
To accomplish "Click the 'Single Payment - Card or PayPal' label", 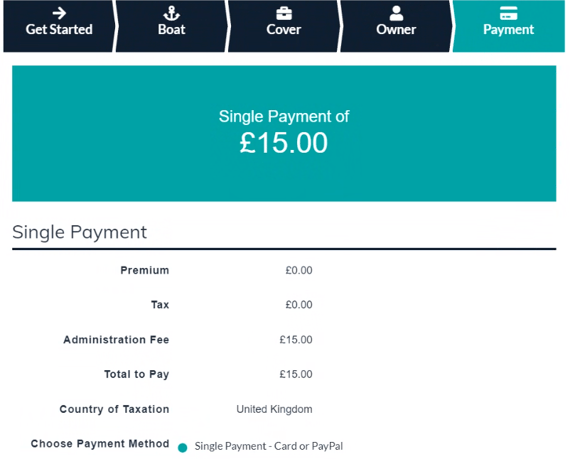I will (x=269, y=446).
